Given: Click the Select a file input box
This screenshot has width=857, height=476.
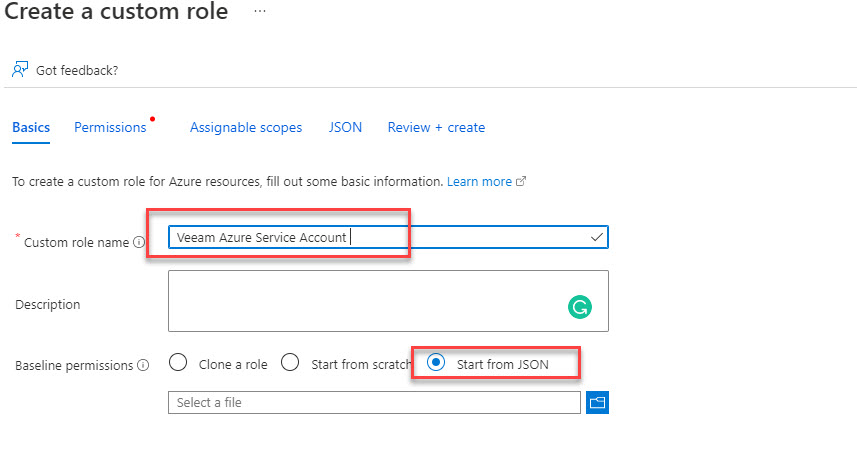Looking at the screenshot, I should click(x=374, y=402).
